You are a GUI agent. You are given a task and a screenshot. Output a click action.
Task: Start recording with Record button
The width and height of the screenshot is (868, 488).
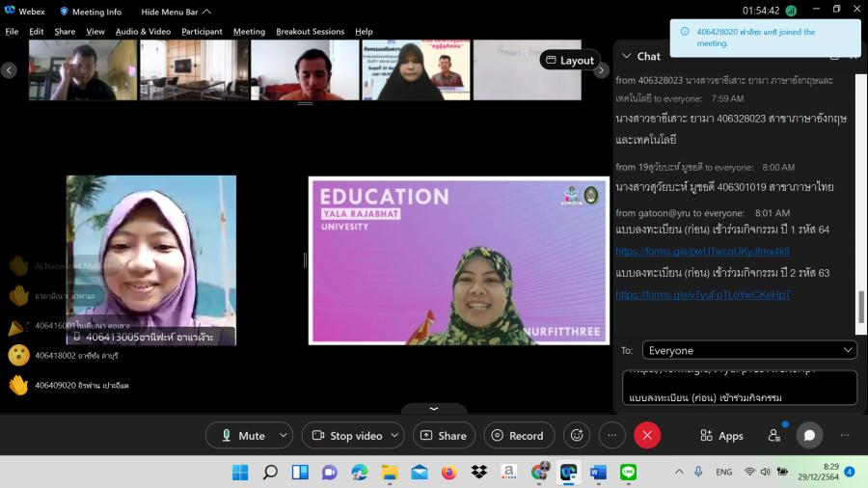coord(518,435)
